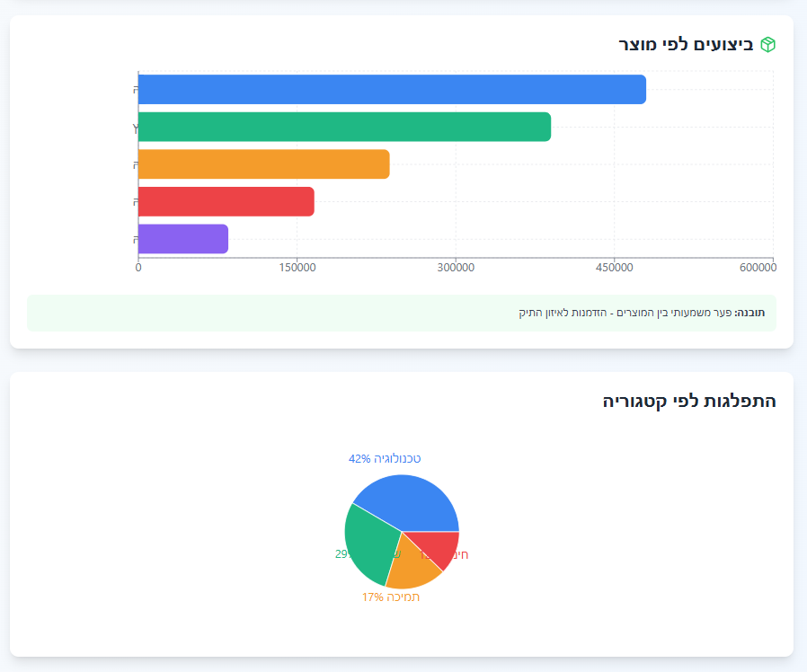
Task: Click the ביצועים לפי מוצר heading
Action: tap(685, 45)
